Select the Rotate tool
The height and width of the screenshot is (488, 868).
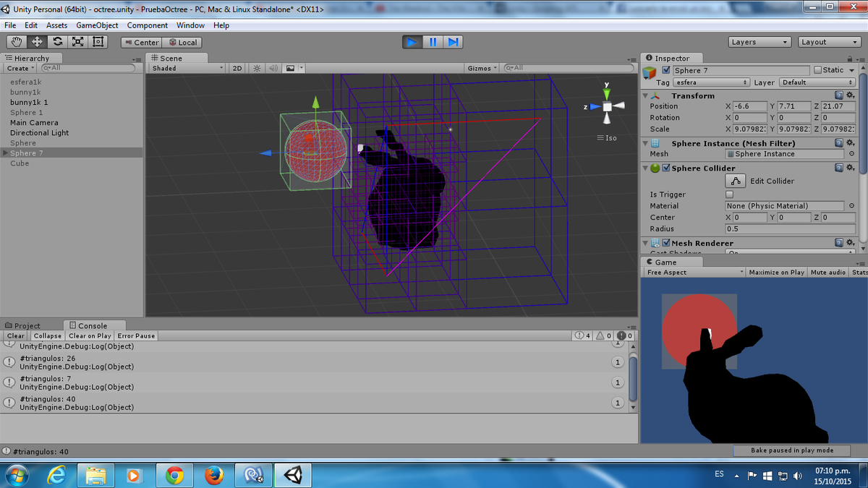pyautogui.click(x=57, y=42)
